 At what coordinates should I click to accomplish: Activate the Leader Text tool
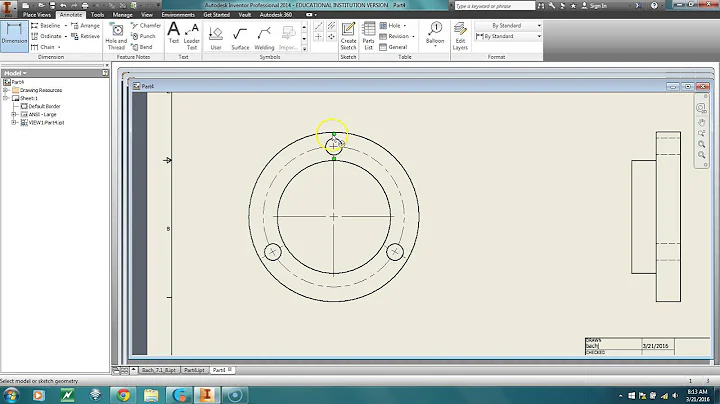(x=191, y=37)
